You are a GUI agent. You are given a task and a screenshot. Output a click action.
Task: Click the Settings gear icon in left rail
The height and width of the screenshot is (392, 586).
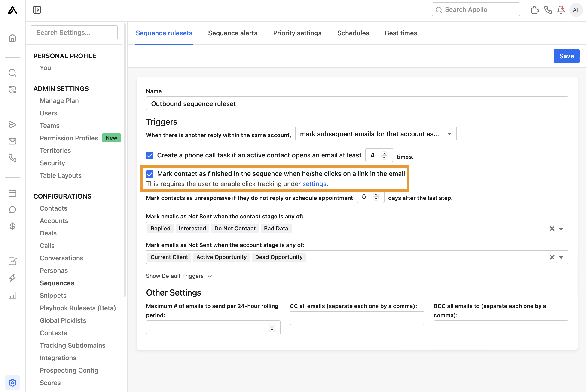coord(12,383)
